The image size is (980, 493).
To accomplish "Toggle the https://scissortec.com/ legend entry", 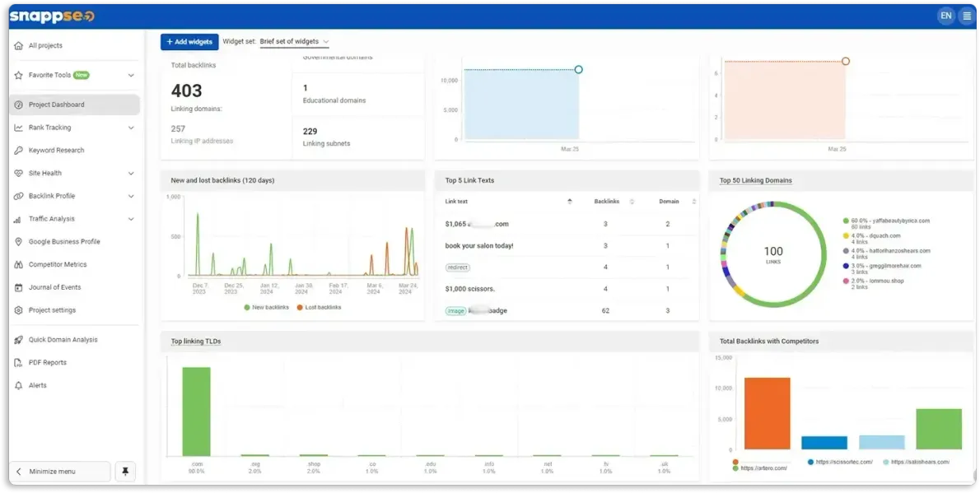I will coord(841,462).
